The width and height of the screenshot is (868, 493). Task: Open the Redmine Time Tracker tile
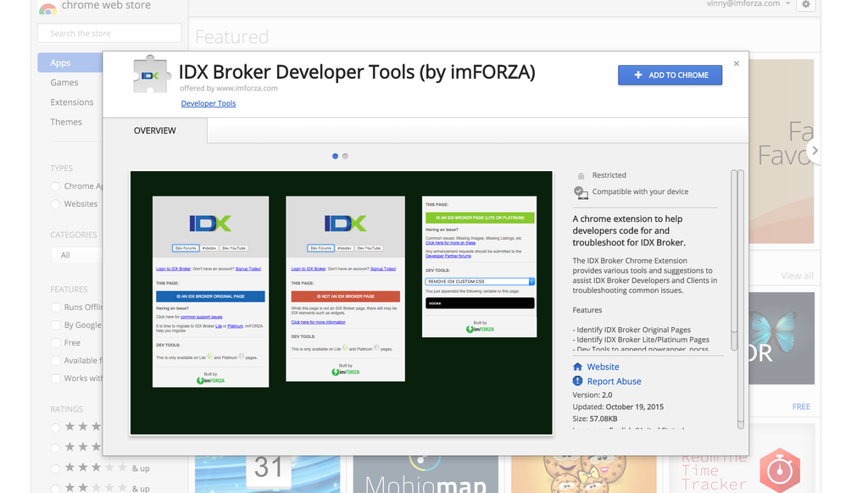coord(742,474)
